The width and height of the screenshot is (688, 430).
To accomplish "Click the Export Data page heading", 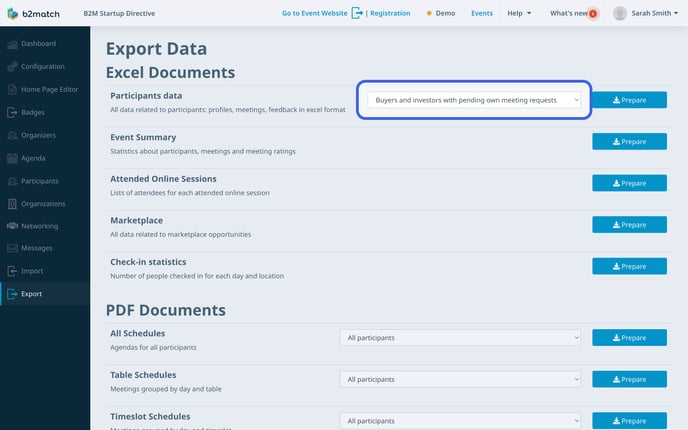I will coord(156,49).
